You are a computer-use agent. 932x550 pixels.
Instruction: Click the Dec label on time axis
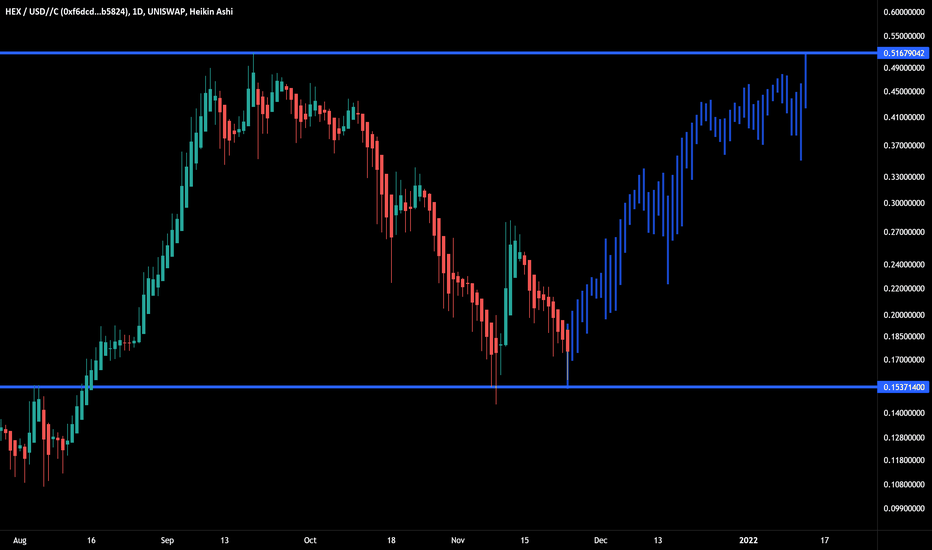point(600,540)
